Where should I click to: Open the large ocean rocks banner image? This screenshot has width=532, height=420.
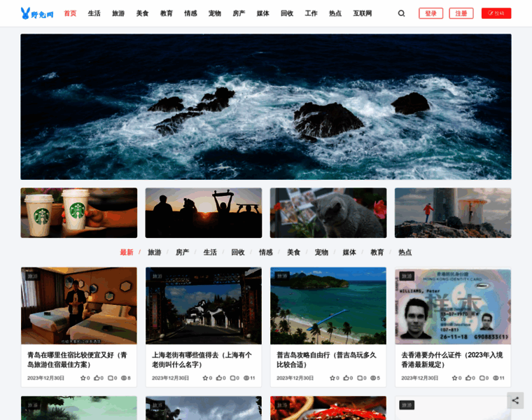tap(266, 107)
